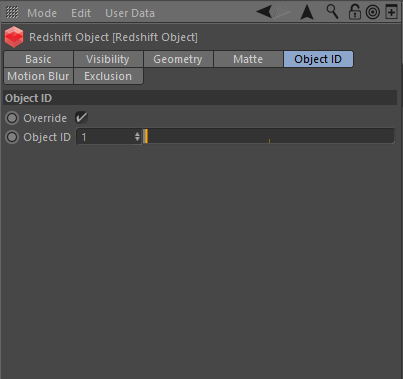Screen dimensions: 403x379
Task: Click the Object ID slider track
Action: coord(269,136)
